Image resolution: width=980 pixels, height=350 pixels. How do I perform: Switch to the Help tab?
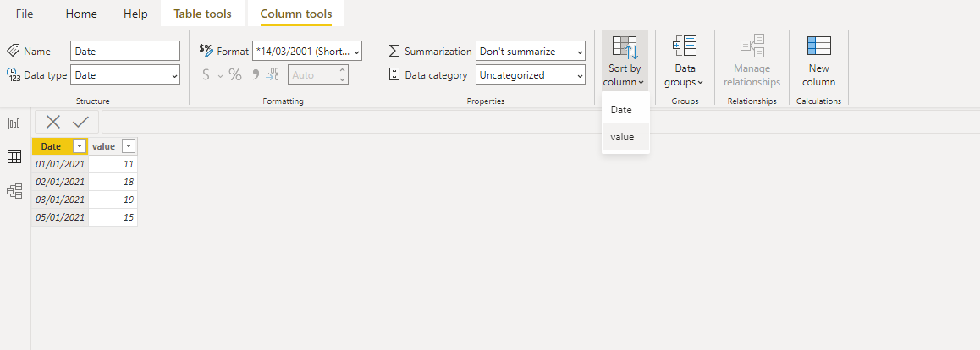click(x=135, y=14)
